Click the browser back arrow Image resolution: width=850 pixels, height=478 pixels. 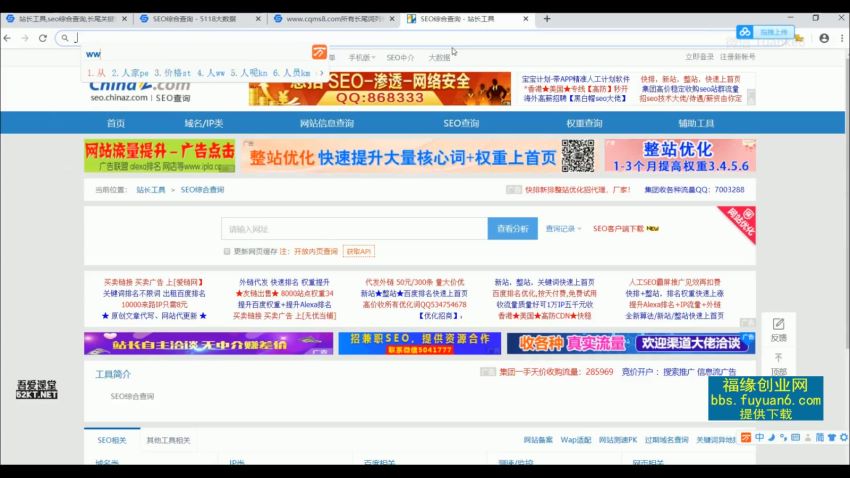(x=7, y=38)
